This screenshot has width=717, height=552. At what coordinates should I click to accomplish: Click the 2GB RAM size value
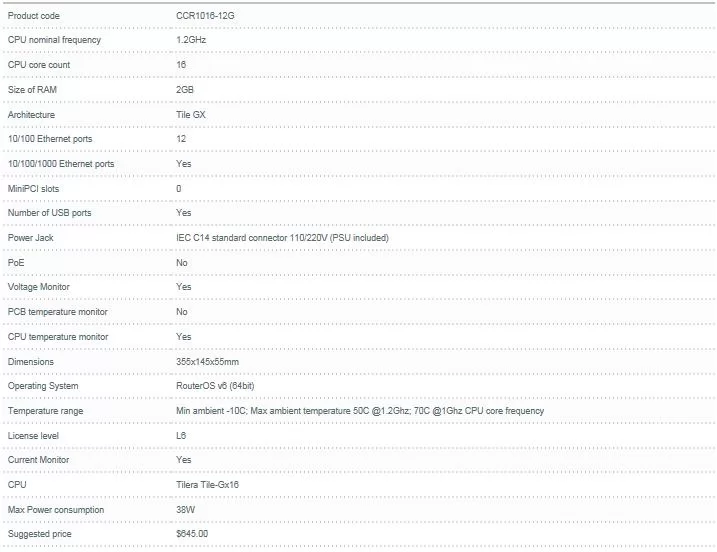[185, 90]
